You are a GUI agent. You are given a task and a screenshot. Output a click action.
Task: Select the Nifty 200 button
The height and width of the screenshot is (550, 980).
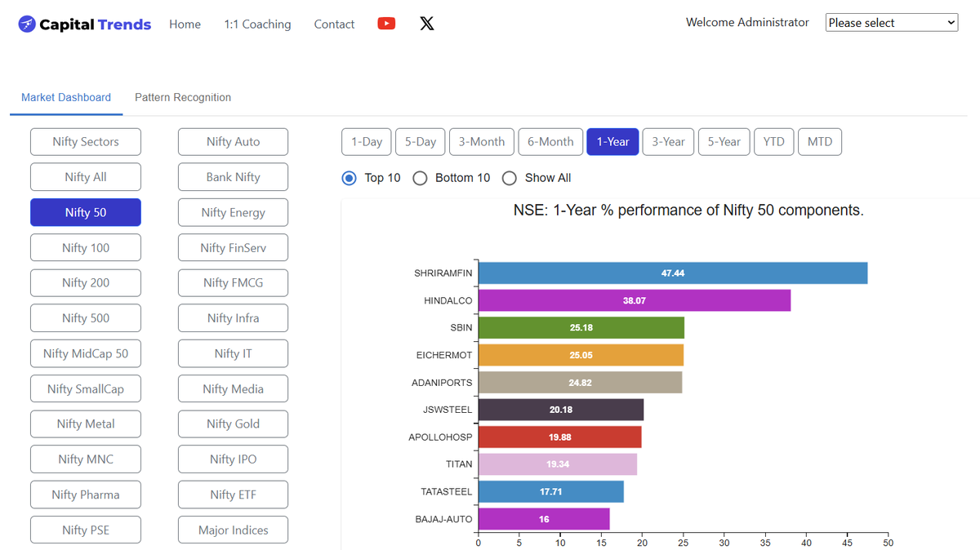click(86, 283)
